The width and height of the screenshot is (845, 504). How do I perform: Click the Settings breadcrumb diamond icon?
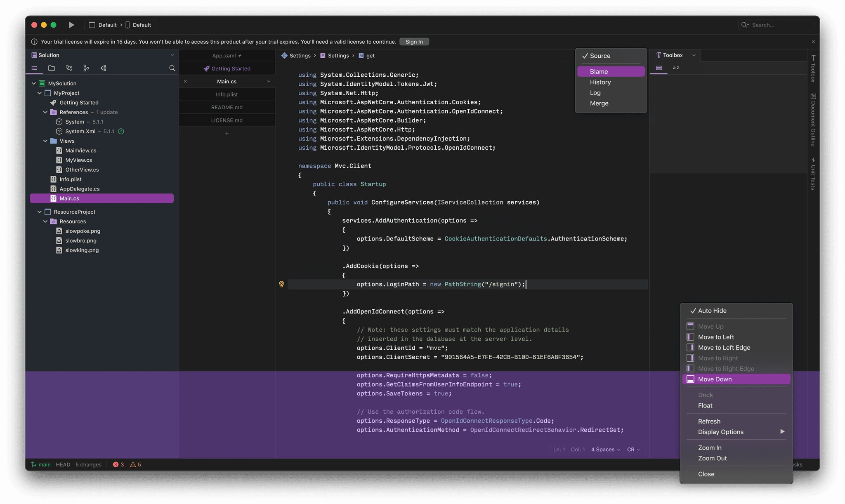284,56
